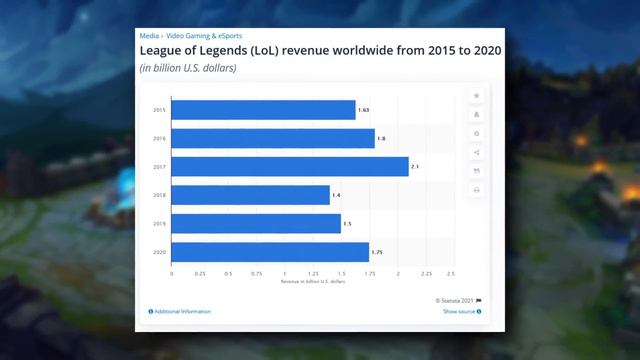Click the 2019 year axis label
Image resolution: width=640 pixels, height=360 pixels.
pos(160,224)
